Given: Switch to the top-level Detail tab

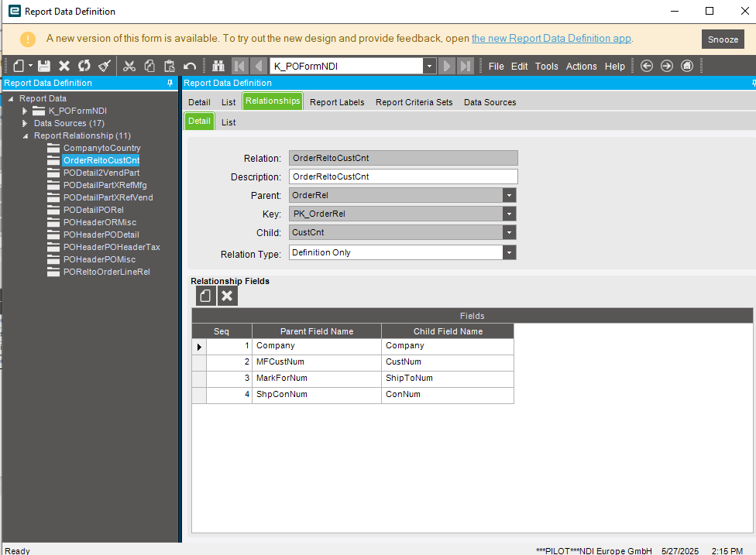Looking at the screenshot, I should (x=199, y=102).
